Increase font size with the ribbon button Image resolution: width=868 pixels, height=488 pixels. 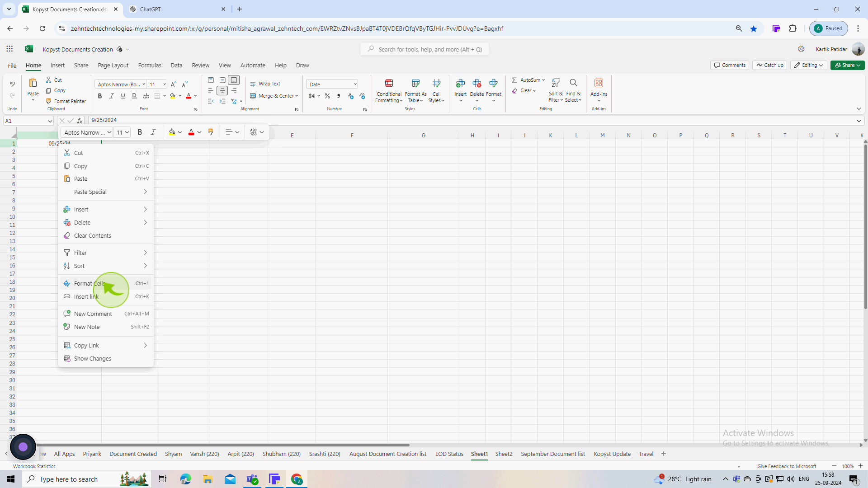(x=174, y=84)
